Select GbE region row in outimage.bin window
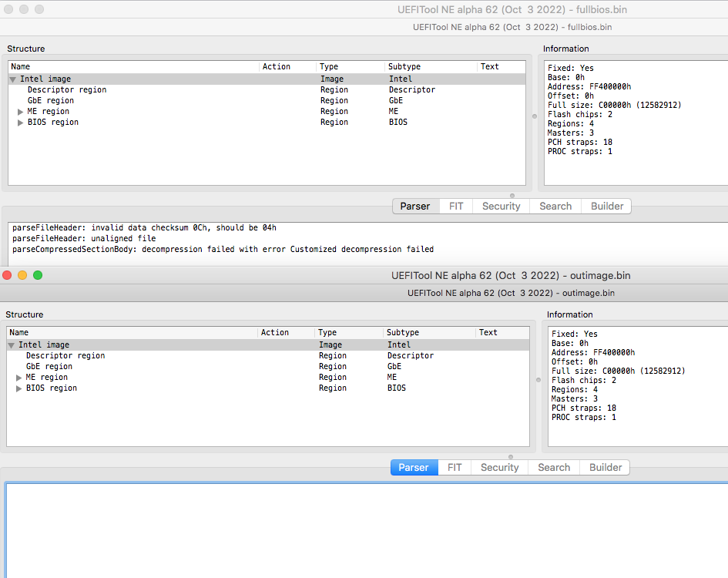Image resolution: width=728 pixels, height=578 pixels. [268, 366]
